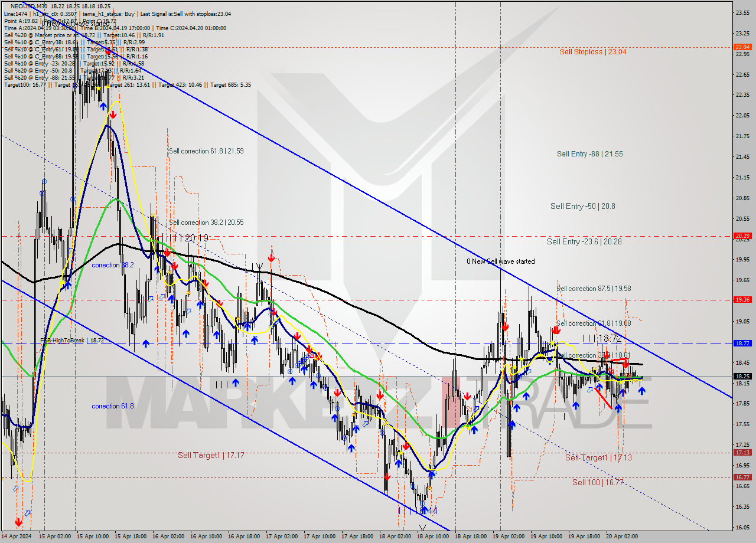
Task: Click '15 Apr 02:00' on the time axis
Action: pyautogui.click(x=54, y=537)
